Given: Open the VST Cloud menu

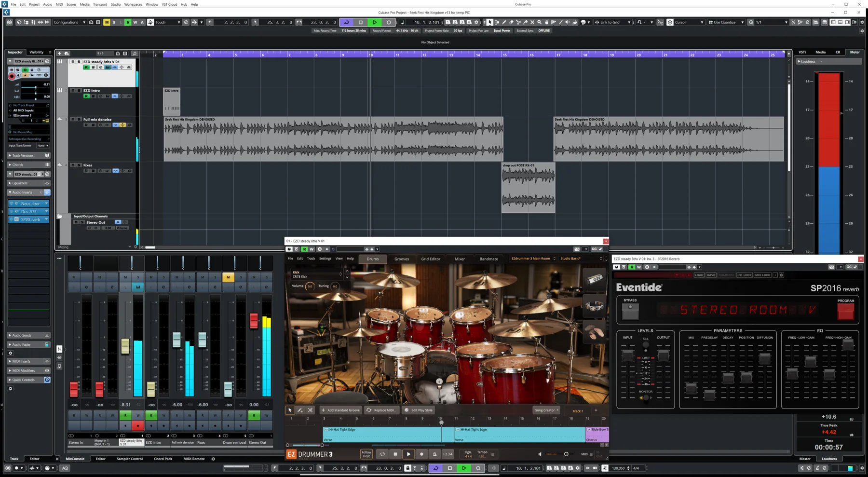Looking at the screenshot, I should tap(169, 4).
